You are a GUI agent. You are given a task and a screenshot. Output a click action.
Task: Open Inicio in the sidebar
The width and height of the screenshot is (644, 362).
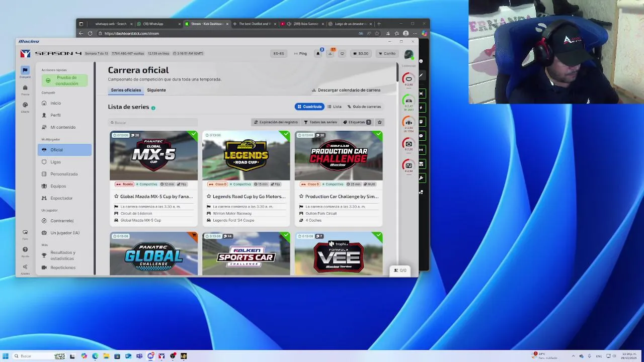coord(64,103)
